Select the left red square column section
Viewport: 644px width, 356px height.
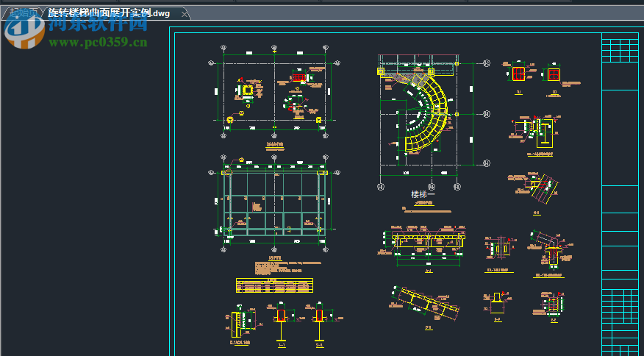(x=518, y=74)
